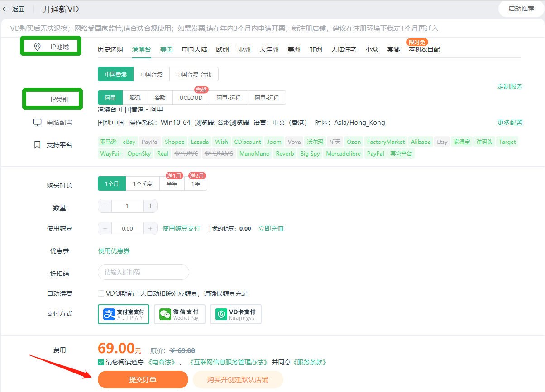Switch to the 套餐 tab

click(393, 49)
